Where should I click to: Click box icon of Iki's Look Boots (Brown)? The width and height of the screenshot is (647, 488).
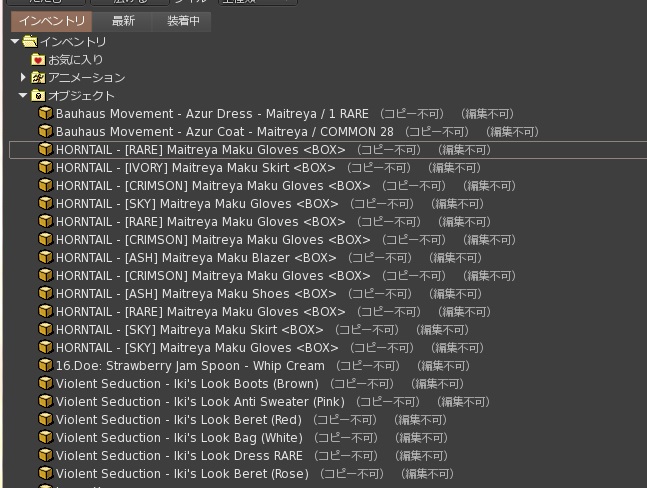(x=45, y=384)
